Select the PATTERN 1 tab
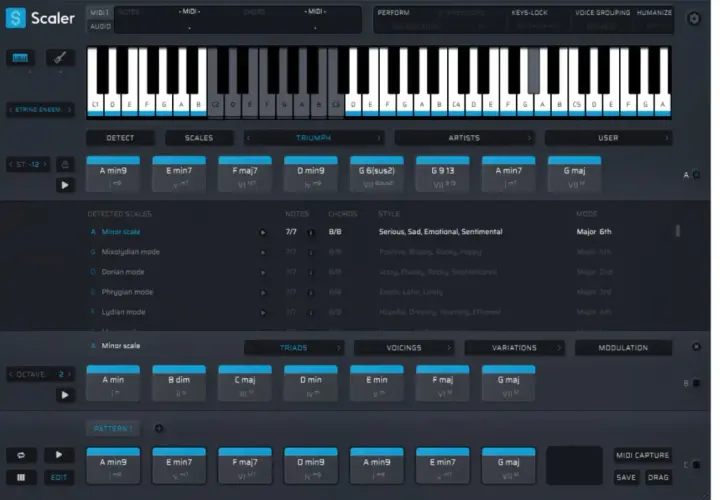The height and width of the screenshot is (500, 720). pyautogui.click(x=113, y=428)
